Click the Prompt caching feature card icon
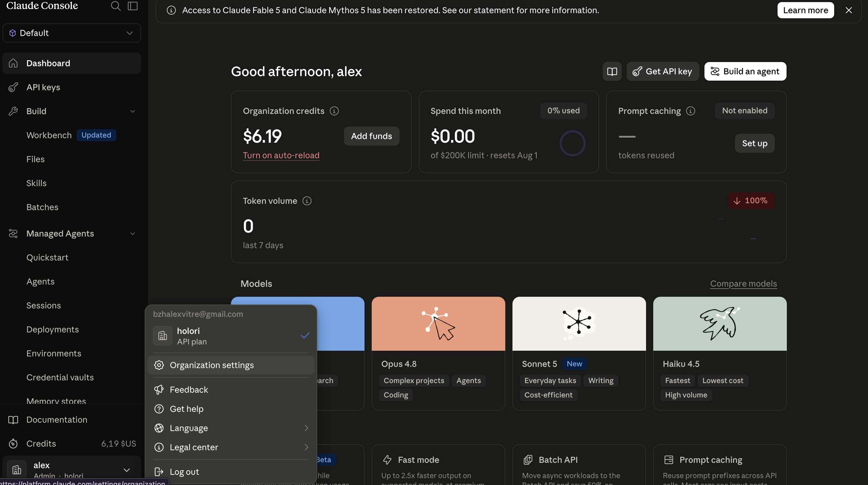The height and width of the screenshot is (485, 868). 669,460
